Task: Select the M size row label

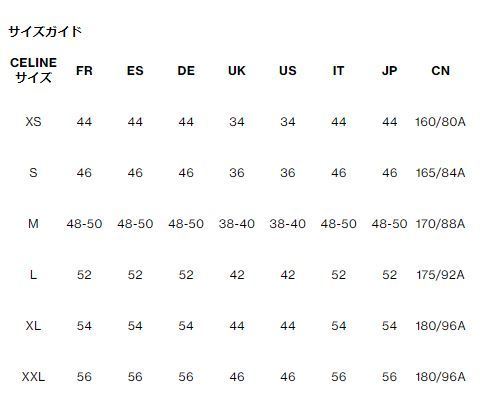Action: click(33, 224)
